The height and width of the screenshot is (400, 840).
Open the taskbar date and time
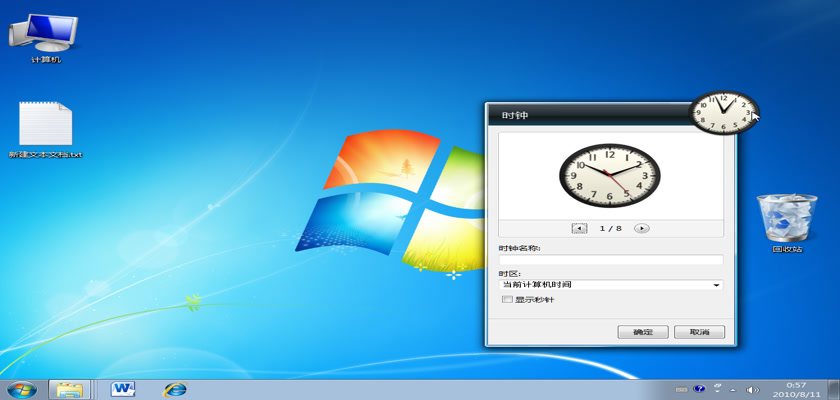796,389
